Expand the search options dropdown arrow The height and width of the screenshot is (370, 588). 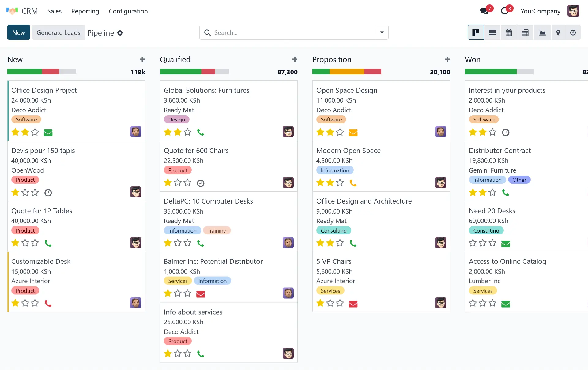(382, 32)
